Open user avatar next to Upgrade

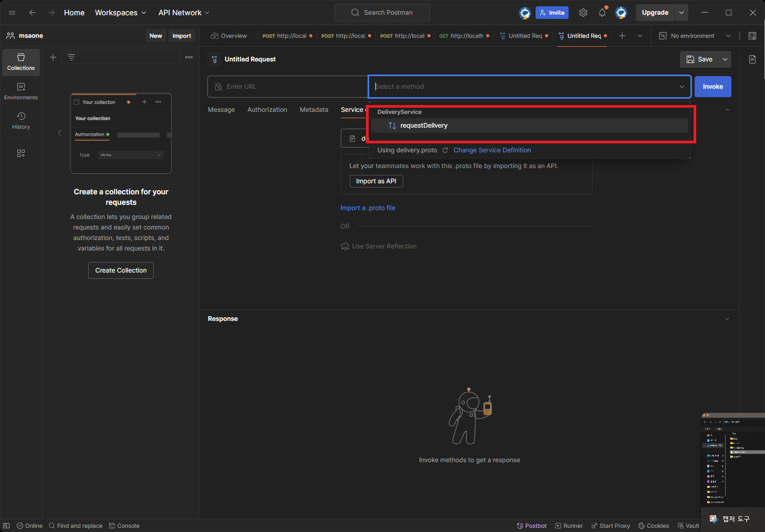tap(621, 13)
